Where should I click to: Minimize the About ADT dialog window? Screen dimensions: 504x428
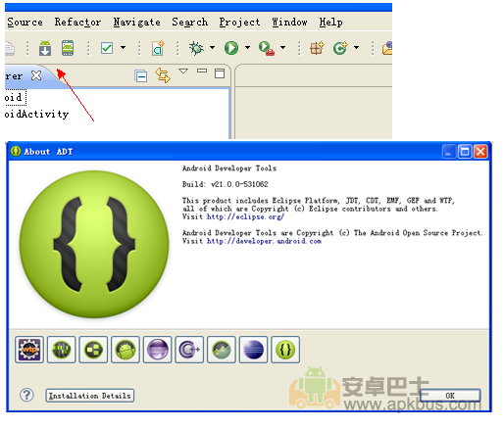point(449,152)
